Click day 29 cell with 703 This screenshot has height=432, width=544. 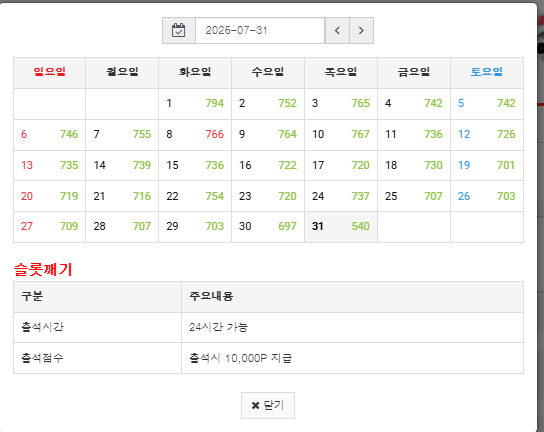click(195, 227)
